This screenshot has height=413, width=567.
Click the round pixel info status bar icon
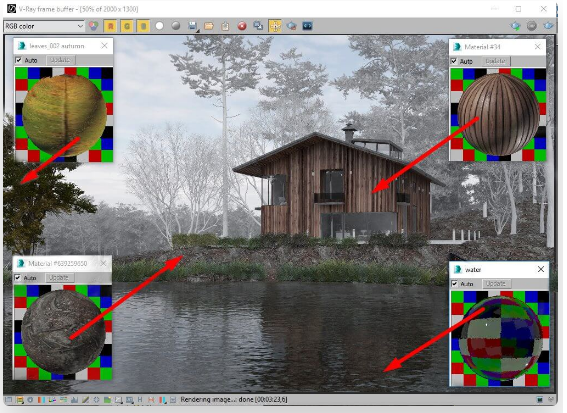pyautogui.click(x=30, y=400)
